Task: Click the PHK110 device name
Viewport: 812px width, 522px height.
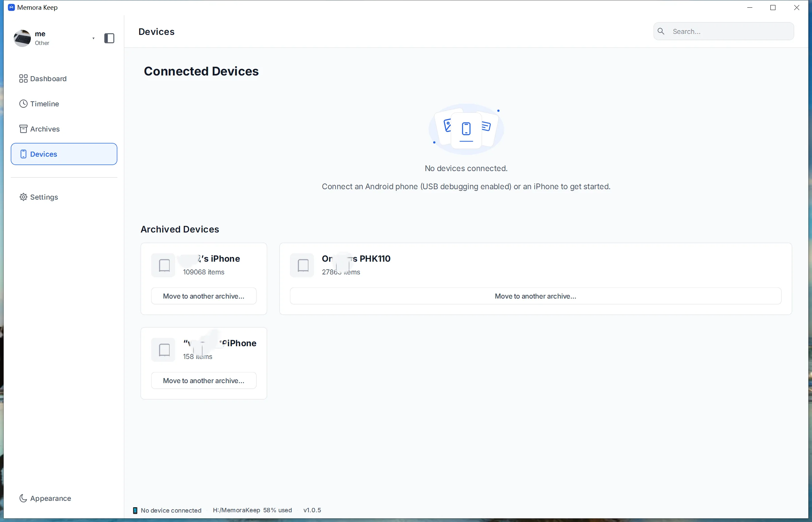Action: pos(356,259)
